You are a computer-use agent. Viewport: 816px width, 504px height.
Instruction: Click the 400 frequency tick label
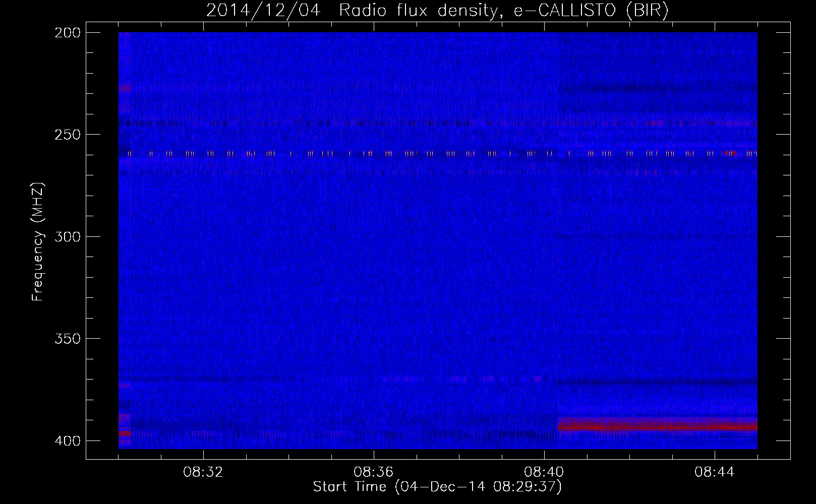pos(67,441)
